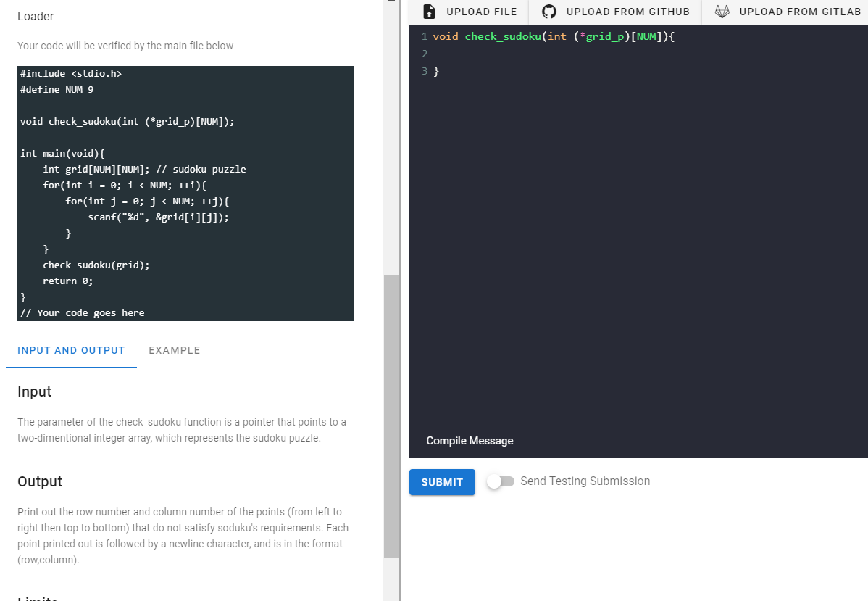
Task: Click 'Your code will be verified' description text
Action: 125,46
